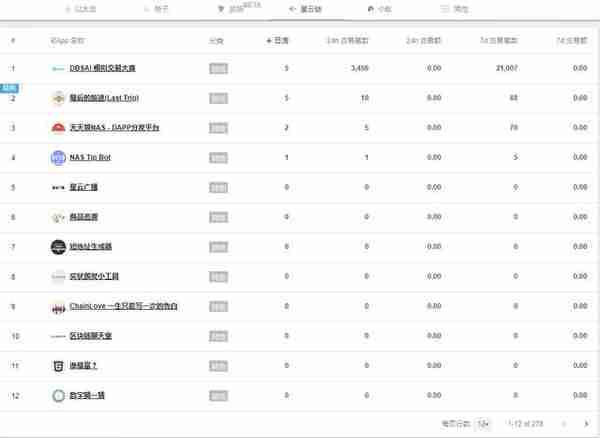Screen dimensions: 600x438
Task: Open the row 11 DApp name link
Action: pyautogui.click(x=83, y=366)
